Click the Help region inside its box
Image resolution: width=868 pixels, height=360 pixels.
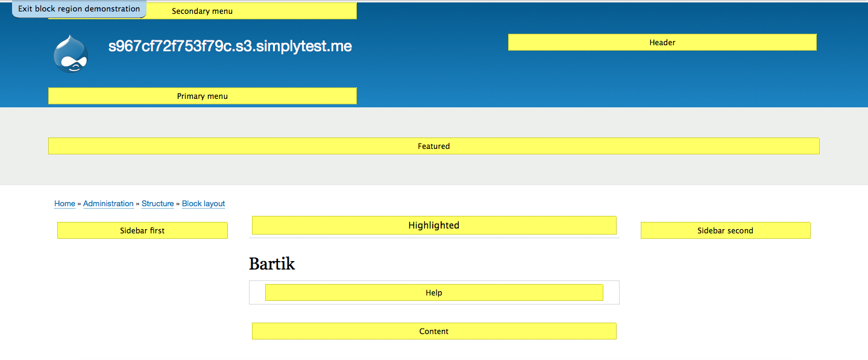[433, 292]
